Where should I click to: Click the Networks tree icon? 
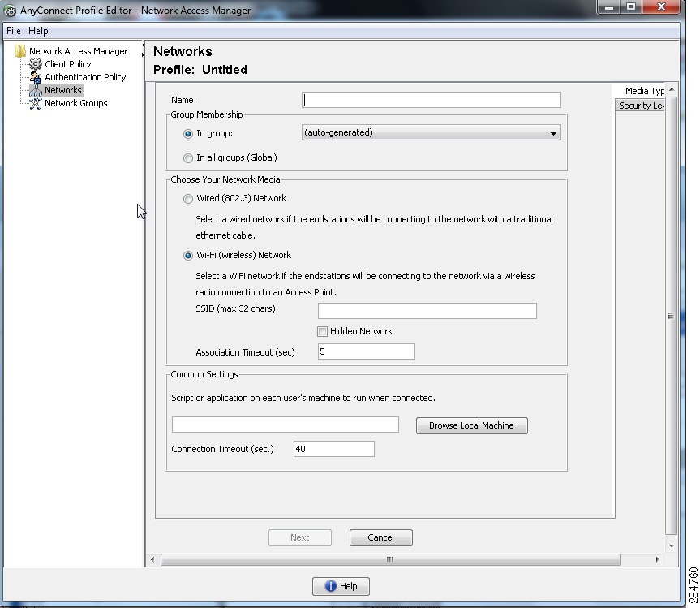tap(35, 90)
